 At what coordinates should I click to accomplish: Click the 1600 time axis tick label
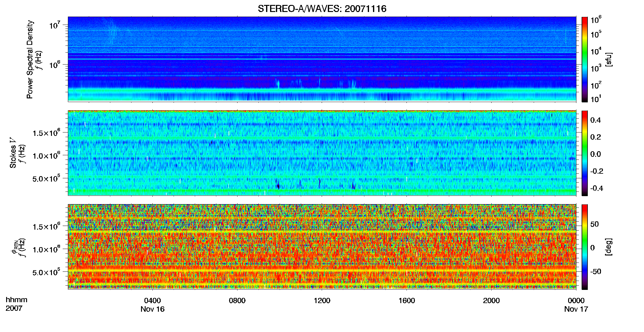[x=407, y=301]
